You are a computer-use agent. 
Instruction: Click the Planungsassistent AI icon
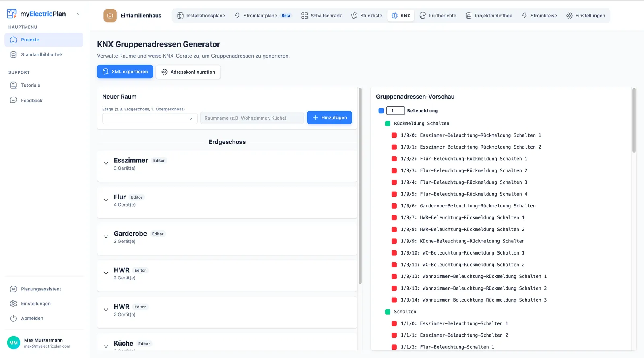pyautogui.click(x=13, y=289)
